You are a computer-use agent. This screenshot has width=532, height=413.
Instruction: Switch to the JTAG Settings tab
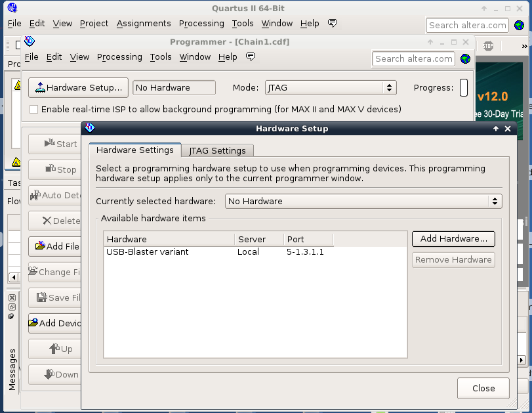[217, 150]
